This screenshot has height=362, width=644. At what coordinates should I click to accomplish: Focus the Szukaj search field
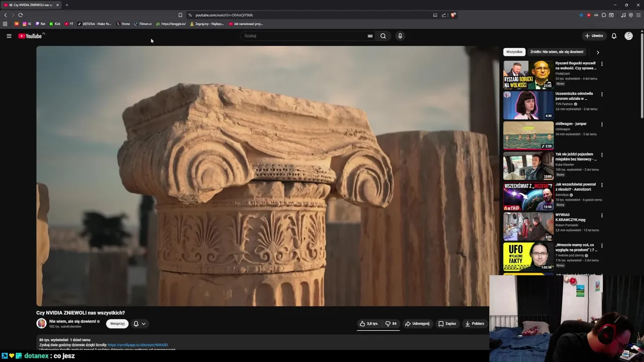(x=304, y=36)
